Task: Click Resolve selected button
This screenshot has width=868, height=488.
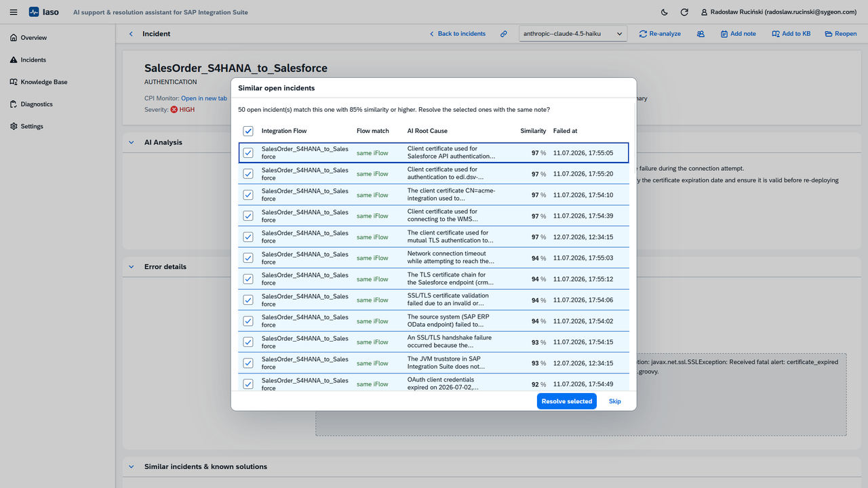Action: [x=567, y=401]
